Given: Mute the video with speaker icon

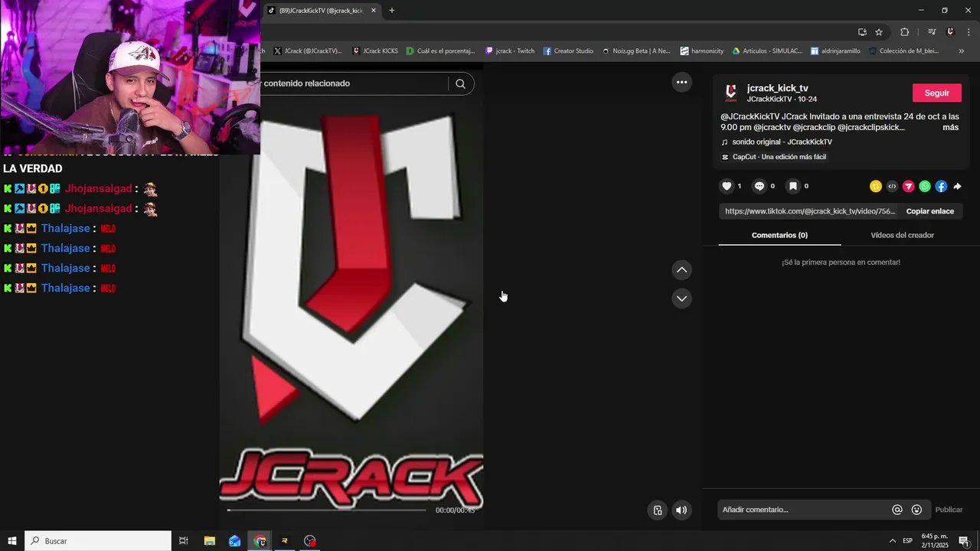Looking at the screenshot, I should pos(681,510).
